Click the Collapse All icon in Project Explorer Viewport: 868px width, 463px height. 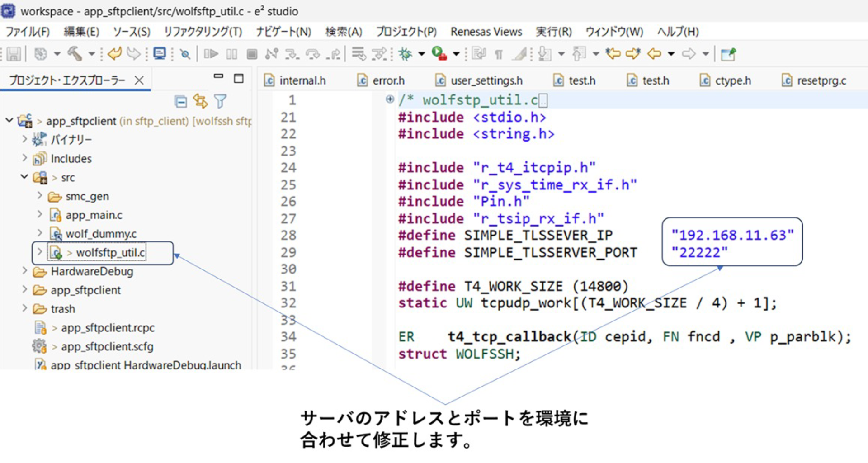tap(181, 102)
